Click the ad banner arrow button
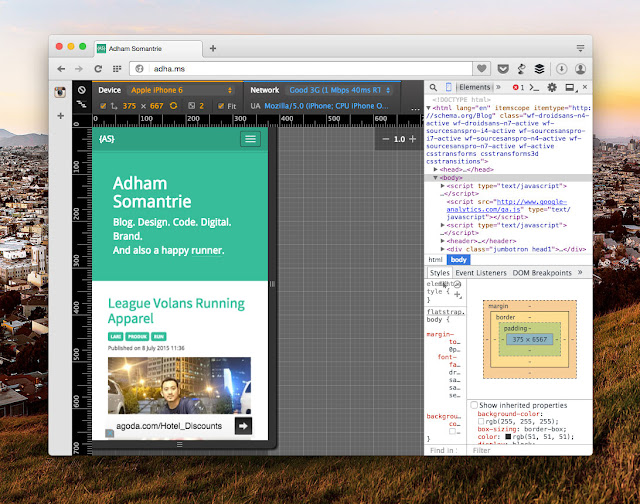 point(243,426)
